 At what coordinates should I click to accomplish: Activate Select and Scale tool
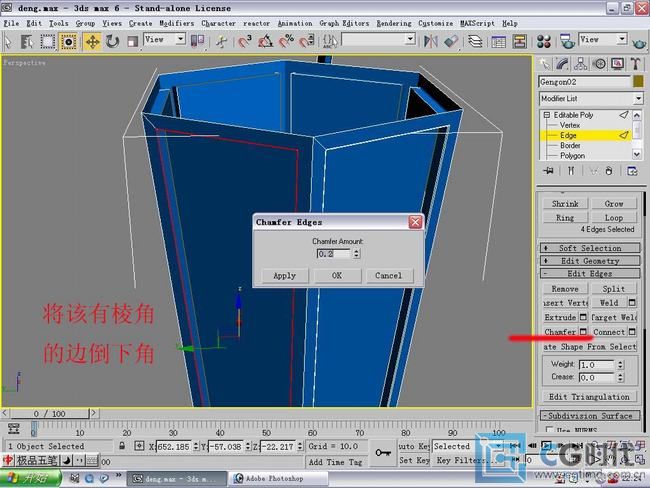(133, 41)
